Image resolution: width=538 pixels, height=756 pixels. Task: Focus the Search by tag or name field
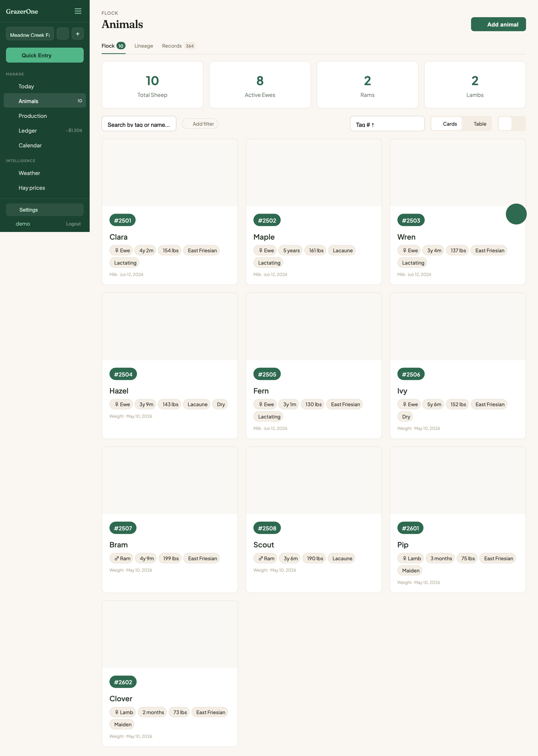(x=139, y=124)
